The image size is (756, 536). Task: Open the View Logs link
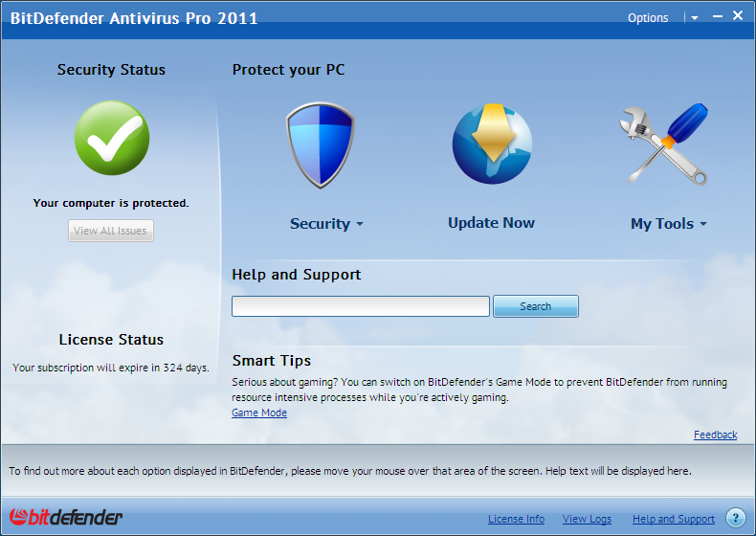(x=587, y=519)
